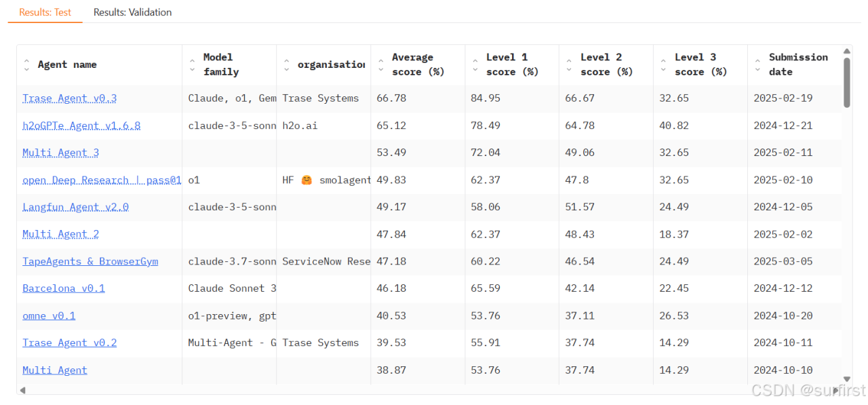The image size is (868, 405).
Task: Click sort arrows for organisation column
Action: [286, 65]
